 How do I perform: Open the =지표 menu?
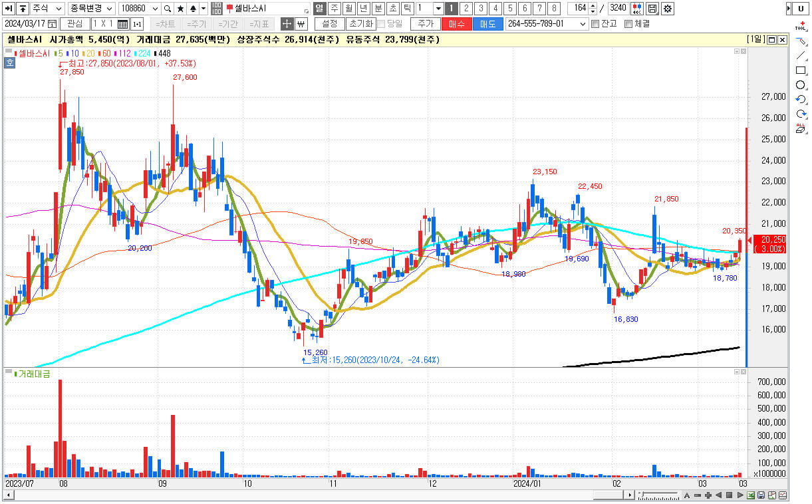pyautogui.click(x=260, y=24)
